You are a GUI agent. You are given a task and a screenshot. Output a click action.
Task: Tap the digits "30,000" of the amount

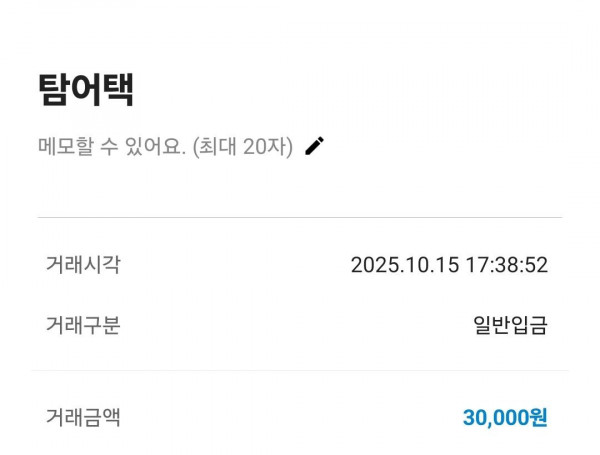(x=494, y=418)
